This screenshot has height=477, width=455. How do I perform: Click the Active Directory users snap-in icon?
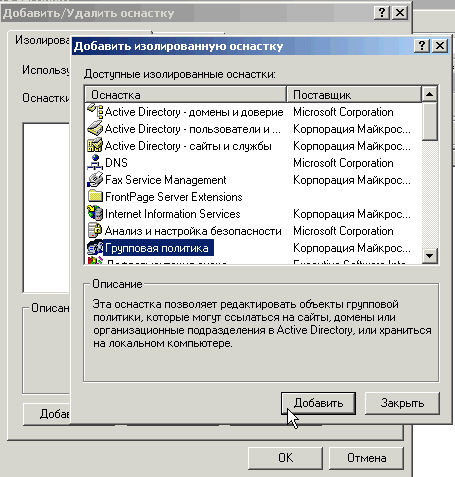coord(95,128)
